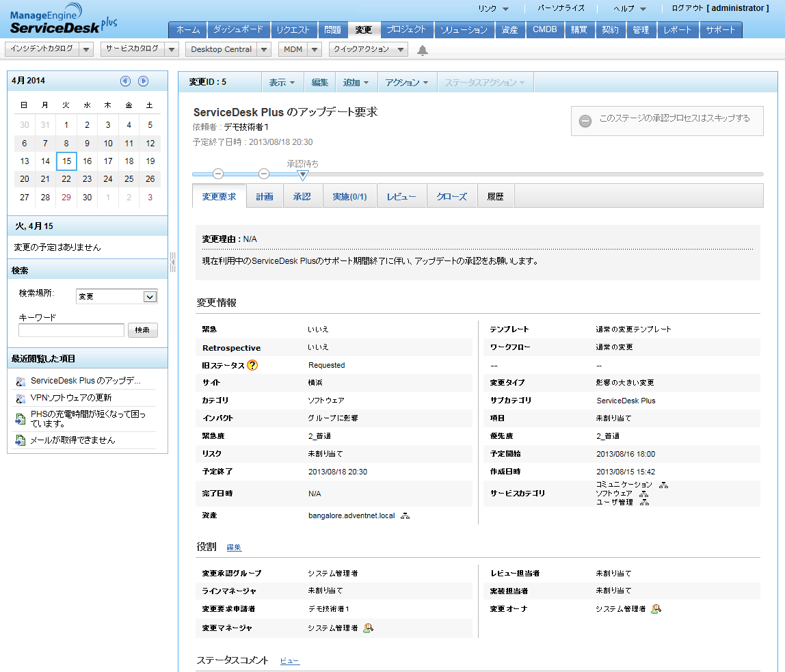The height and width of the screenshot is (672, 785).
Task: Click relationship icon next to コミュニケーション
Action: [663, 485]
